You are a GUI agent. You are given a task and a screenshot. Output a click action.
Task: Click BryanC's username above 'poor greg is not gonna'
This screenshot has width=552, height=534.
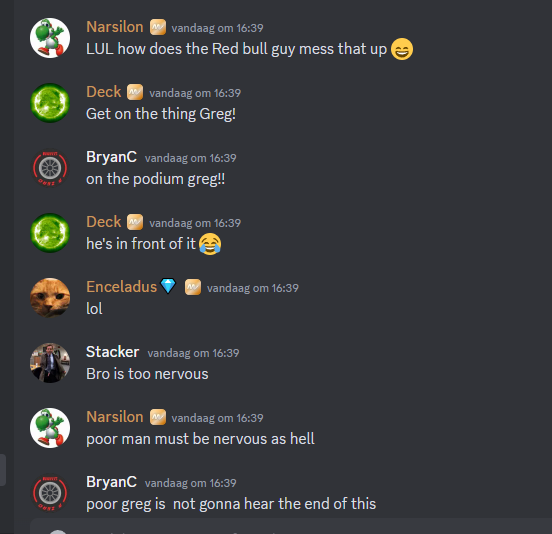pyautogui.click(x=111, y=482)
